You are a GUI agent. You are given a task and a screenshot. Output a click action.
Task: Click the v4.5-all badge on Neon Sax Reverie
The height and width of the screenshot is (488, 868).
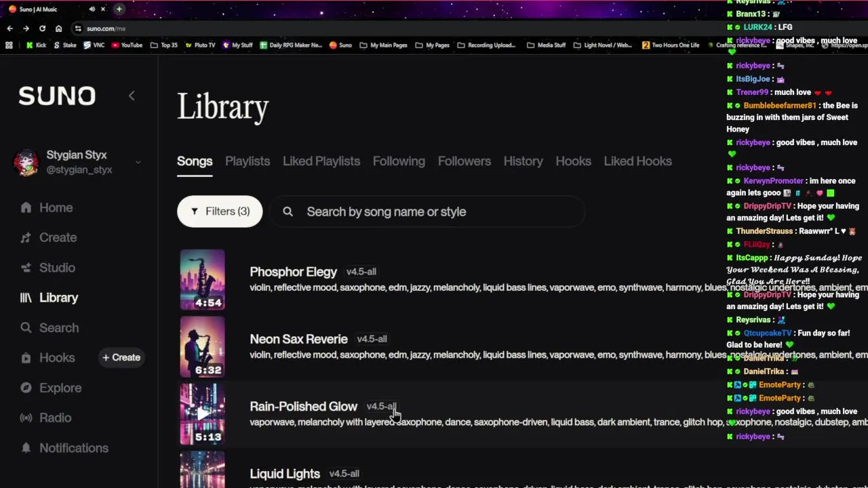tap(372, 339)
